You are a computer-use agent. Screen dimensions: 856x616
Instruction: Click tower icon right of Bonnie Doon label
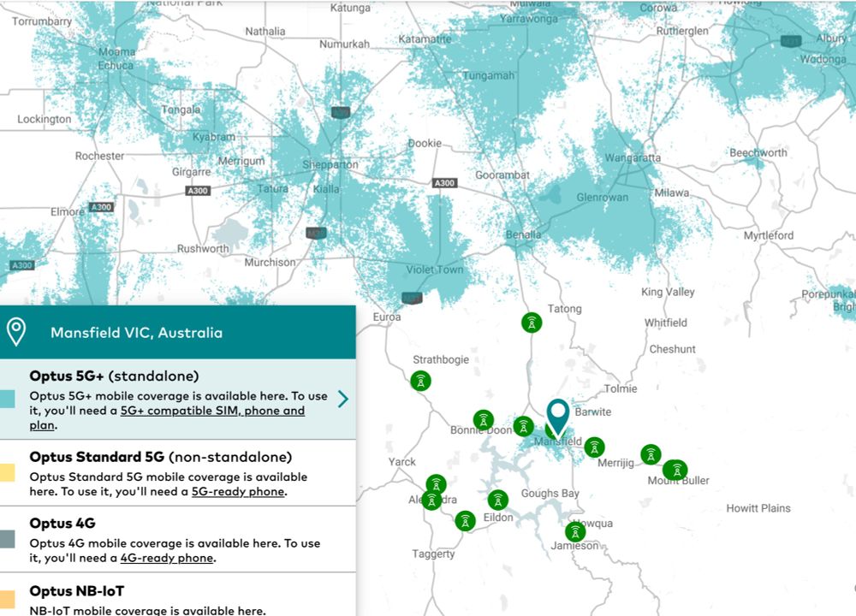point(523,426)
